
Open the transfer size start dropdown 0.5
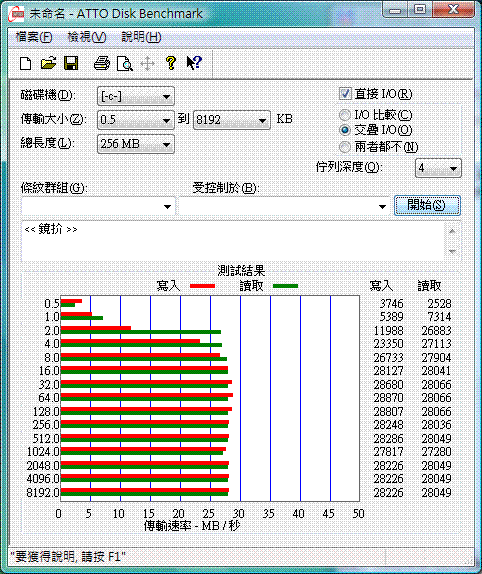[136, 120]
